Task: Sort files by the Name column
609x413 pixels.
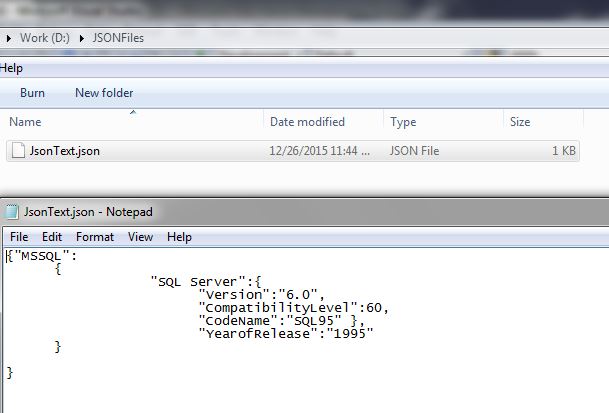Action: [x=25, y=122]
